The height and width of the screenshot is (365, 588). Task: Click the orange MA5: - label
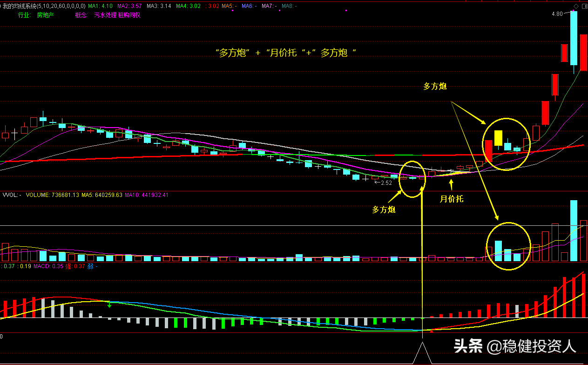pos(229,6)
